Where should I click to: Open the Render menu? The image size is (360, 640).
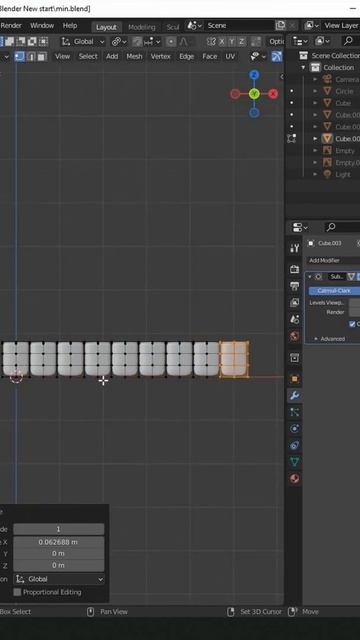tap(11, 25)
